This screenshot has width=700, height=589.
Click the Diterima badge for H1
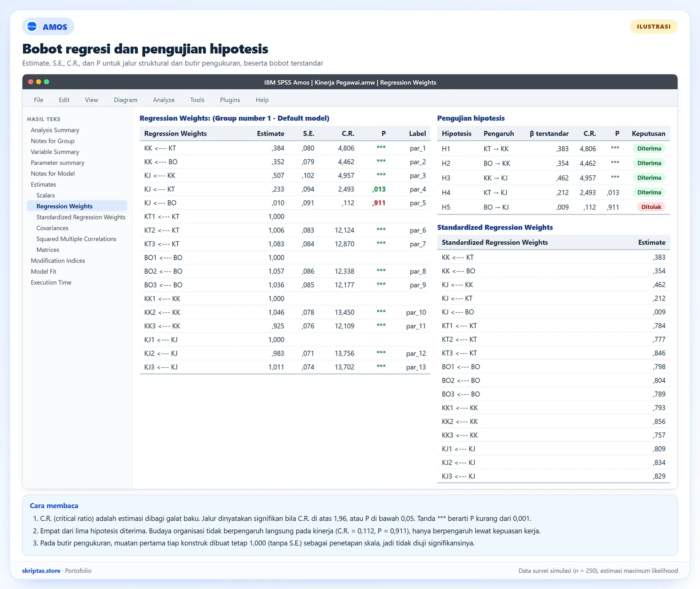tap(649, 149)
